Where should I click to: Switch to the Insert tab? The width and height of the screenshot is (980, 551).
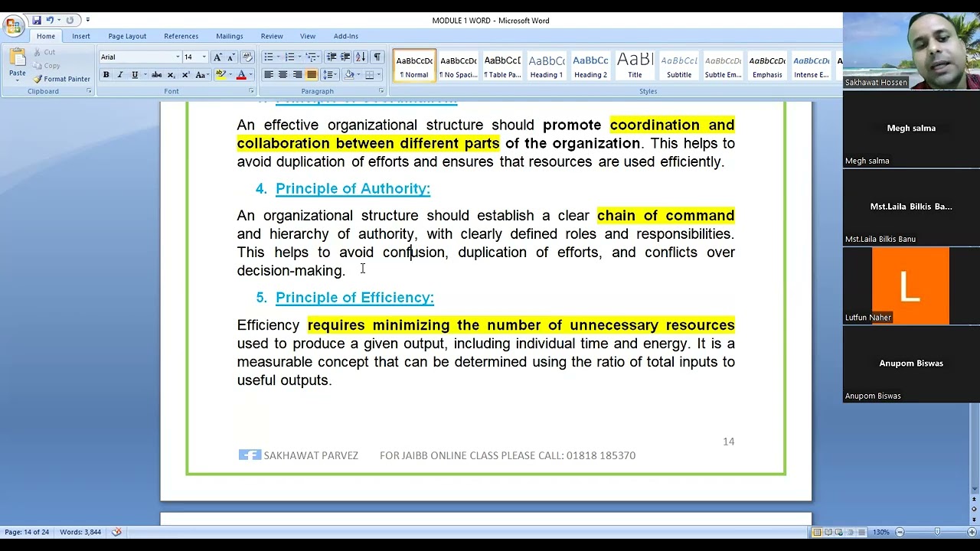tap(81, 36)
